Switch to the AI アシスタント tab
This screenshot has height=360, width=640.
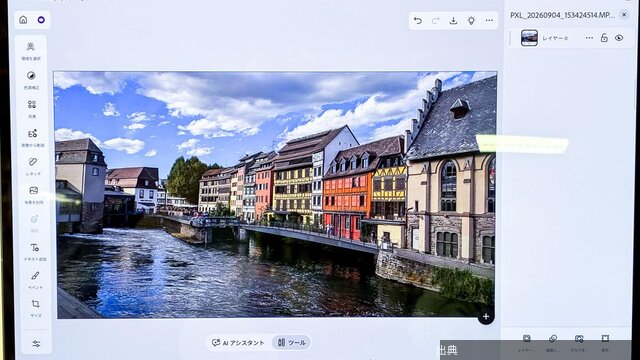pos(238,343)
